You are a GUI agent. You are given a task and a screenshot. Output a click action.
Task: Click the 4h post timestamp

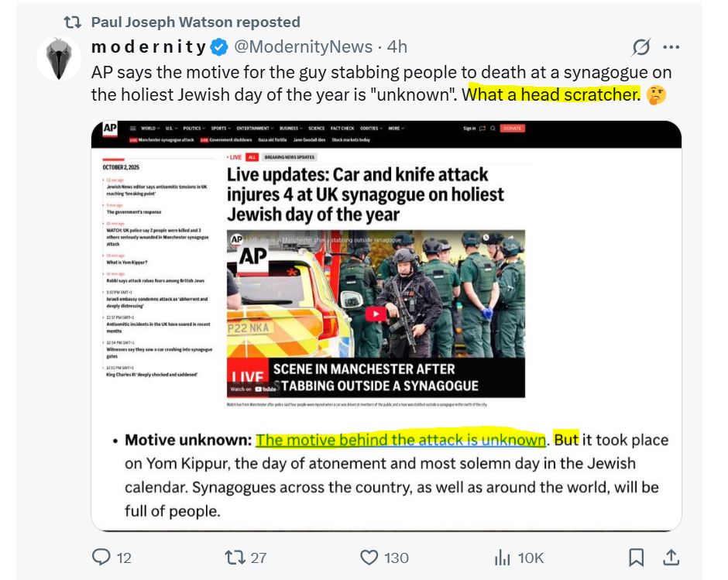397,47
